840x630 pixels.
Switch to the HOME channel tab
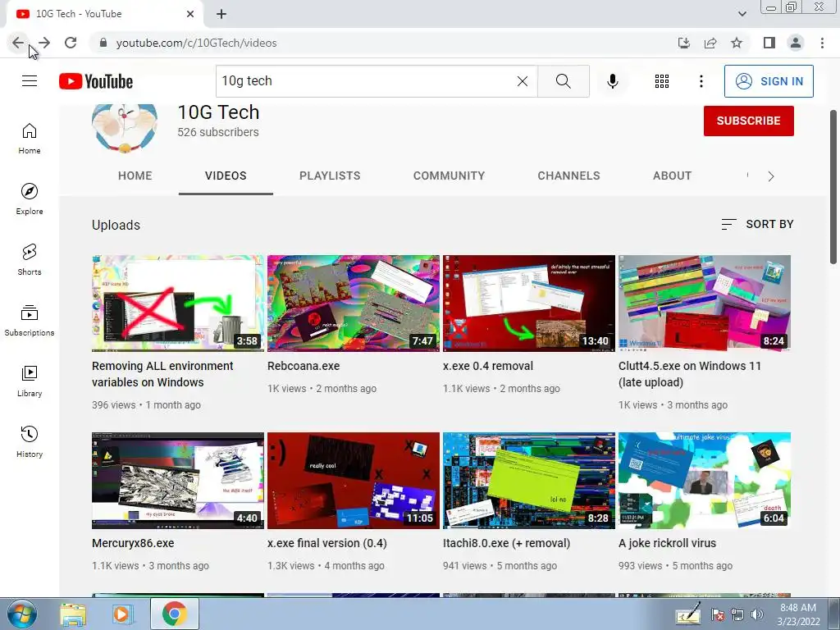(x=135, y=176)
